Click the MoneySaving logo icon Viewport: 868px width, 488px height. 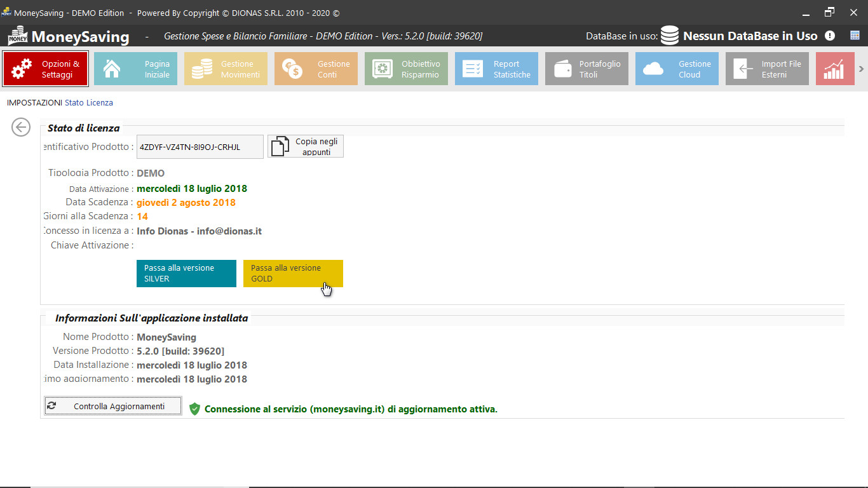[18, 36]
